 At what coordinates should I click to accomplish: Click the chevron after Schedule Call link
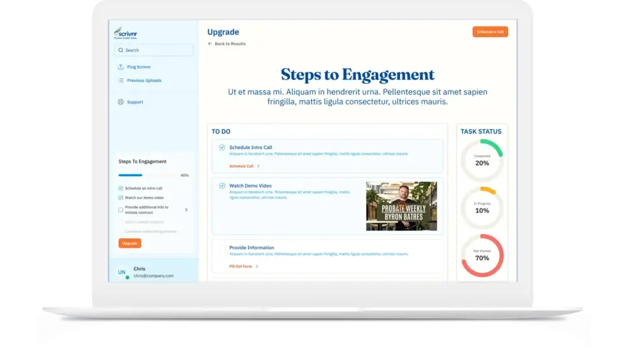click(x=258, y=166)
